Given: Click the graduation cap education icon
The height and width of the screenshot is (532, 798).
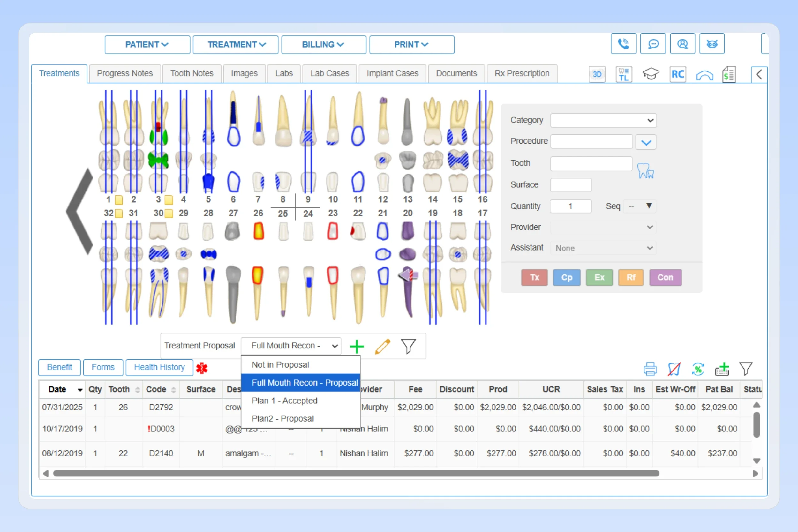Looking at the screenshot, I should 651,74.
